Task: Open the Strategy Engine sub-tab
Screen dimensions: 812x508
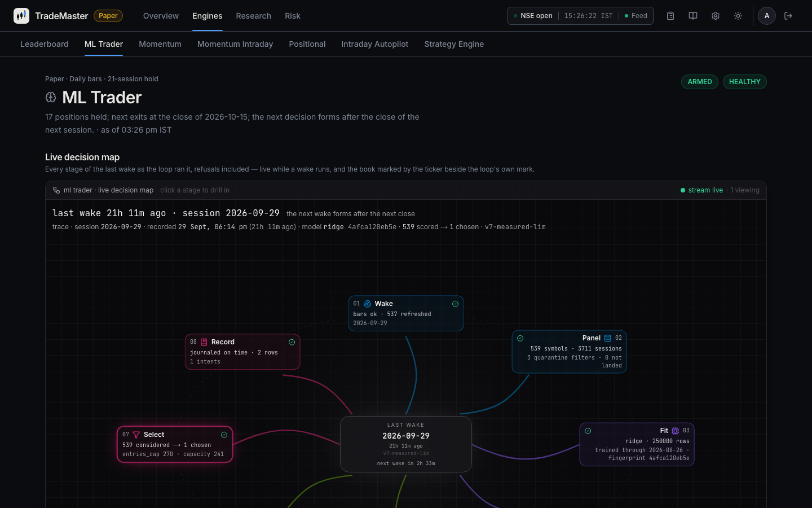Action: point(454,44)
